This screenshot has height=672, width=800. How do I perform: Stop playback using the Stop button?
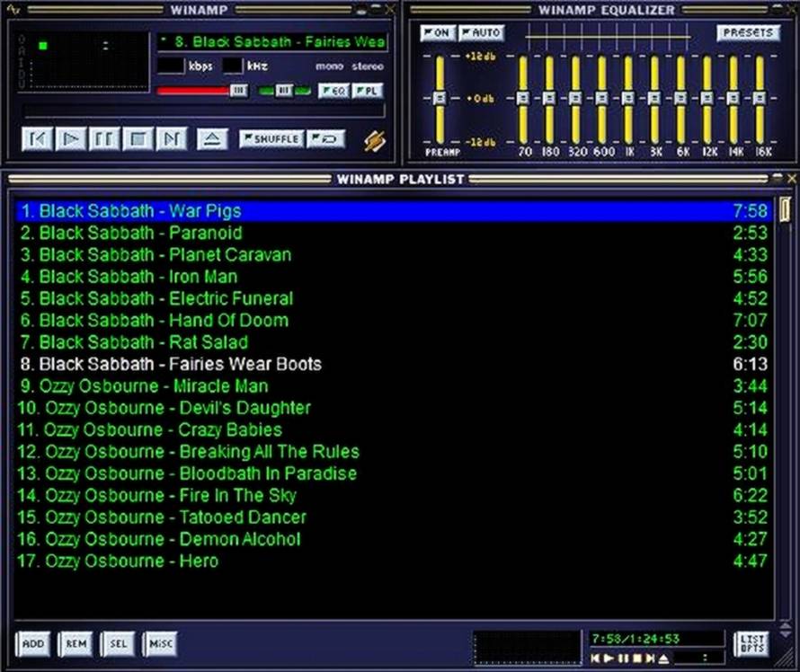pyautogui.click(x=138, y=139)
